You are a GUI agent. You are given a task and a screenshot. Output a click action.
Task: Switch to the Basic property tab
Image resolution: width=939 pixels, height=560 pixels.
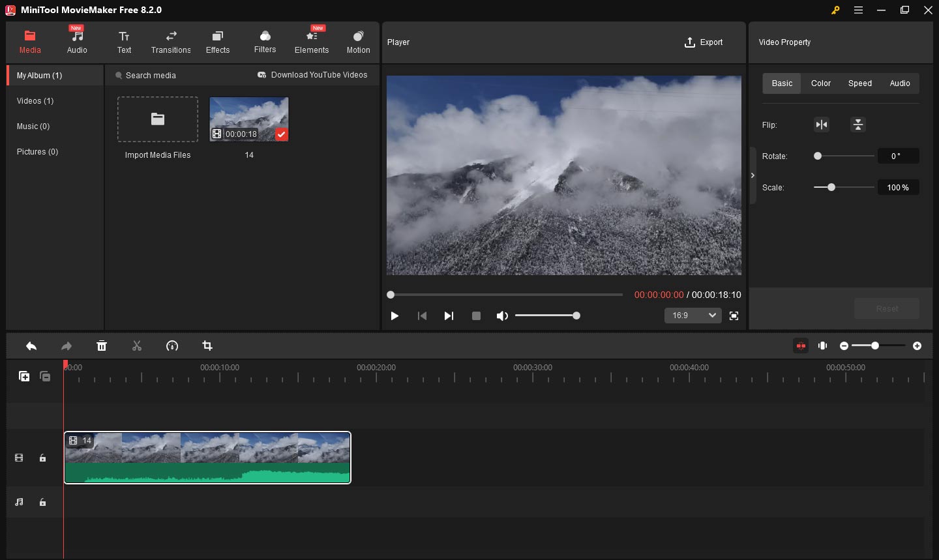pos(782,83)
